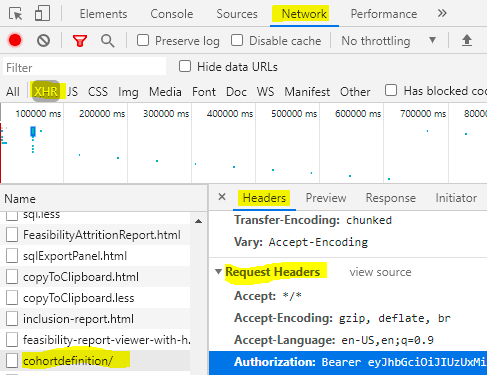Click the 400000 ms timeline marker
Image resolution: width=487 pixels, height=375 pixels.
click(230, 114)
